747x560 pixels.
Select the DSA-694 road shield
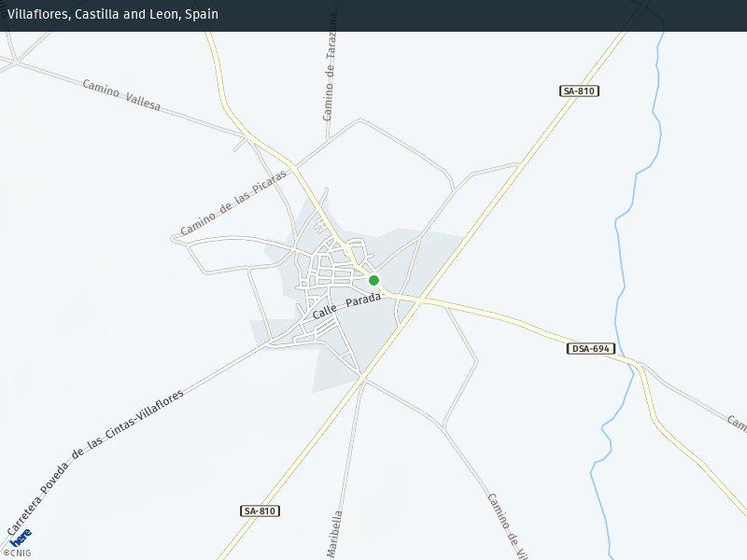point(590,348)
